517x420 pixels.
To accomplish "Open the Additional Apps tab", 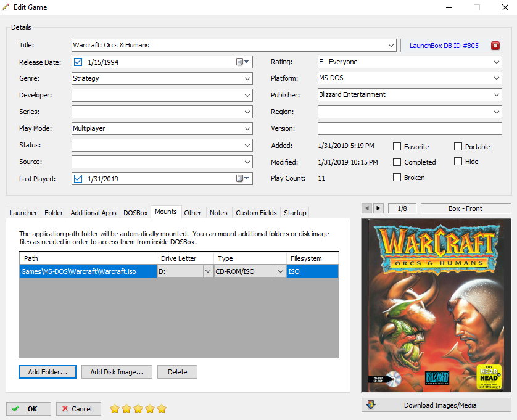I will tap(93, 213).
